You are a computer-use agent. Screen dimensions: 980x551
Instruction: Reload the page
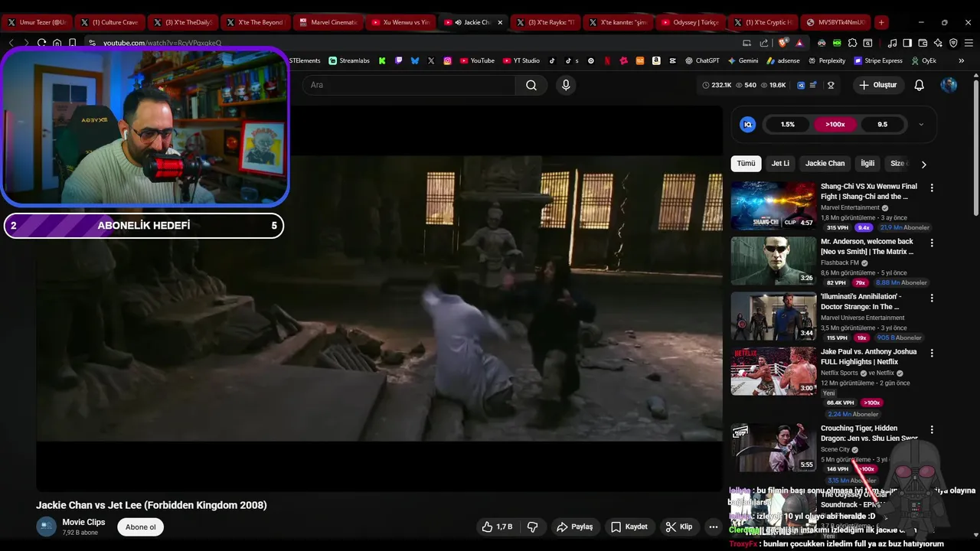pos(42,43)
